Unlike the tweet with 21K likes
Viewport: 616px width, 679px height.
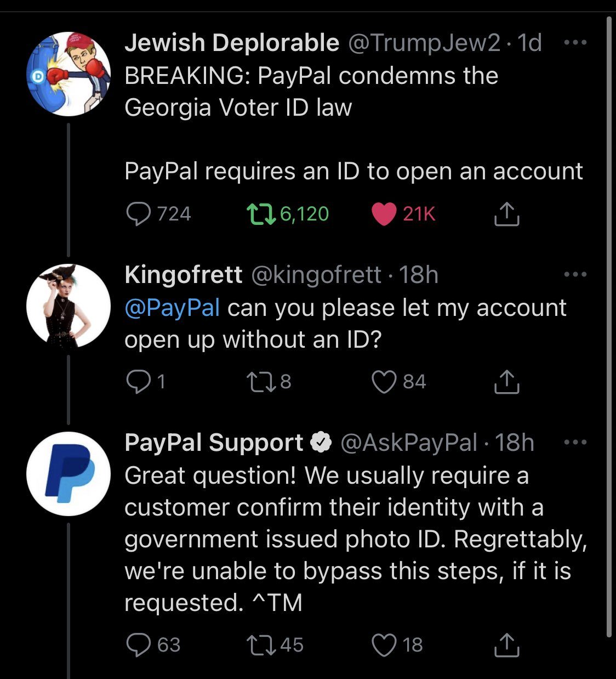(384, 214)
